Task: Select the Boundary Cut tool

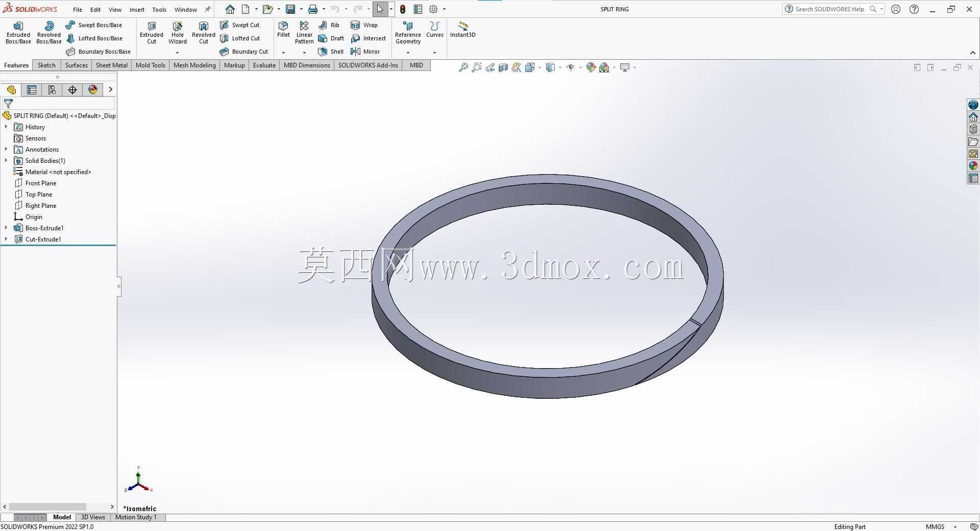Action: coord(244,52)
